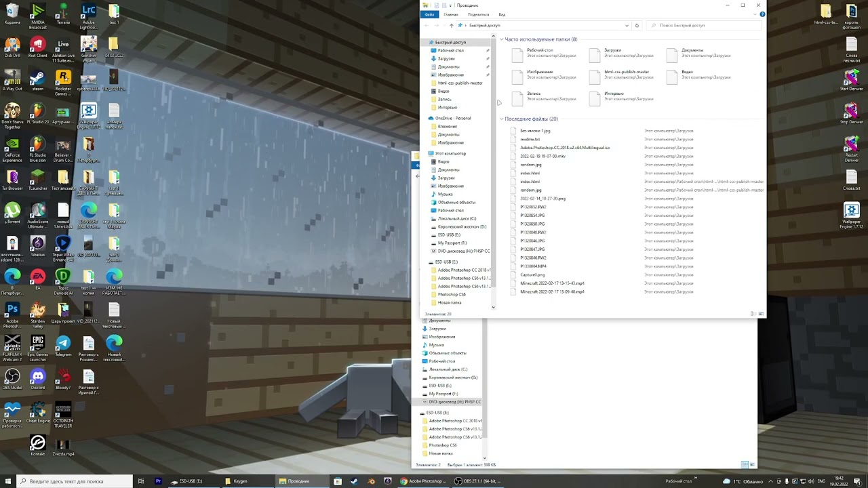This screenshot has width=868, height=488.
Task: Select the Stop Denwer desktop shortcut
Action: [x=851, y=115]
